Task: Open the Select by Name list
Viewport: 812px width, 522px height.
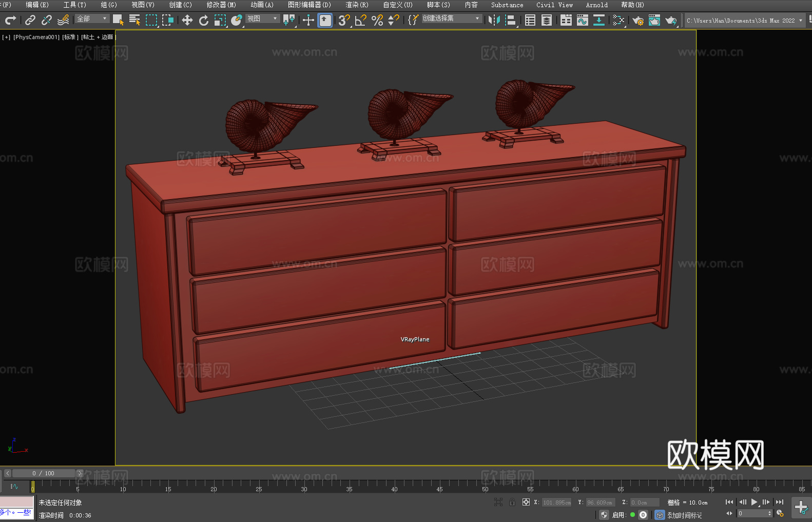Action: 134,20
